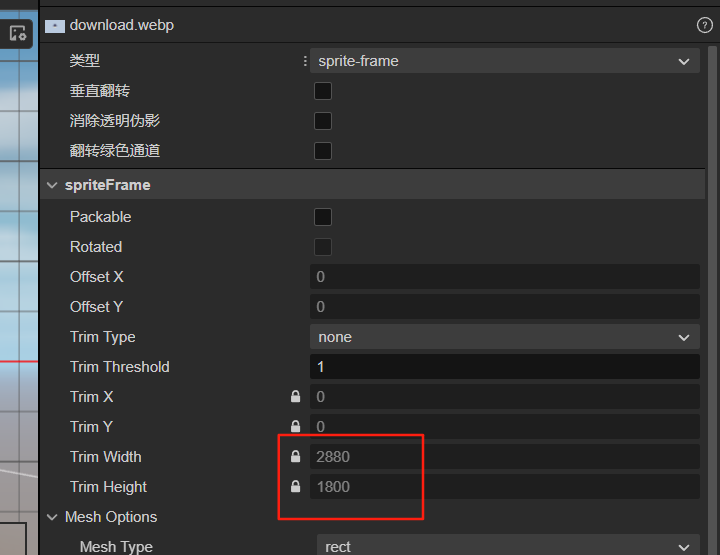
Task: Click the Mesh Type label
Action: coord(116,547)
